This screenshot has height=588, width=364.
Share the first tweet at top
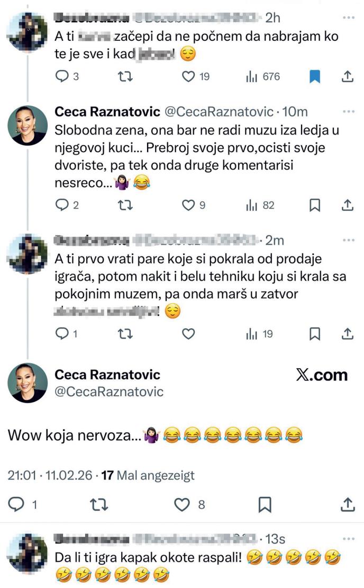coord(347,77)
